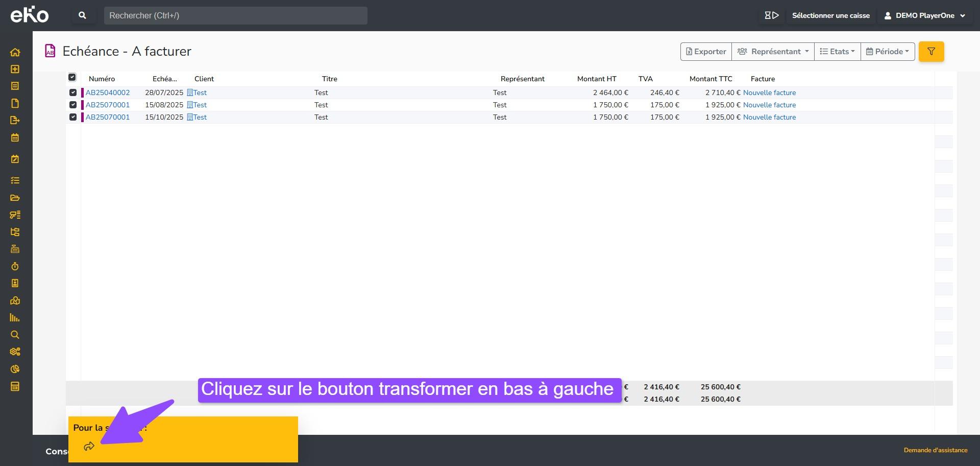Click the home icon in sidebar
Image resolution: width=980 pixels, height=466 pixels.
15,52
